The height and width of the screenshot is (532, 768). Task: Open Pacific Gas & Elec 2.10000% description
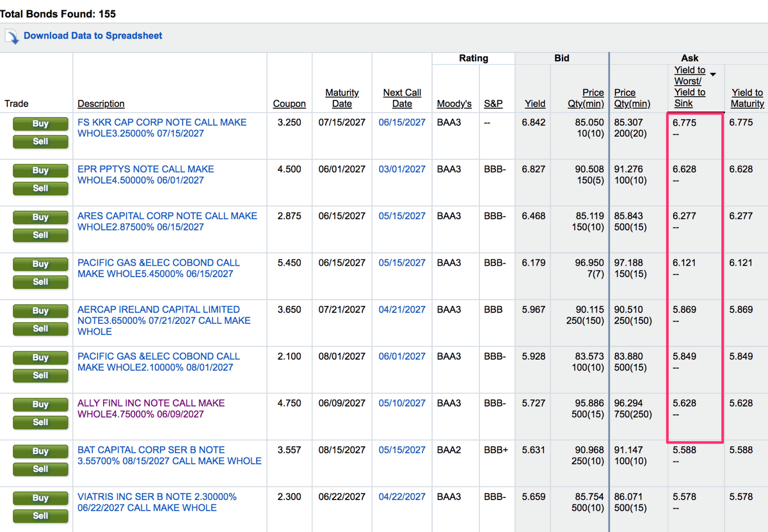(x=159, y=362)
